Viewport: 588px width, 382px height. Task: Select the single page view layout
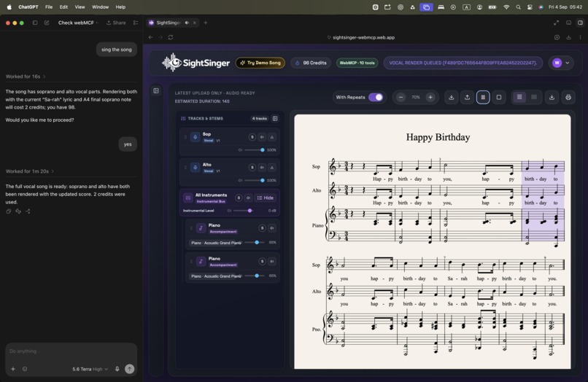point(519,98)
